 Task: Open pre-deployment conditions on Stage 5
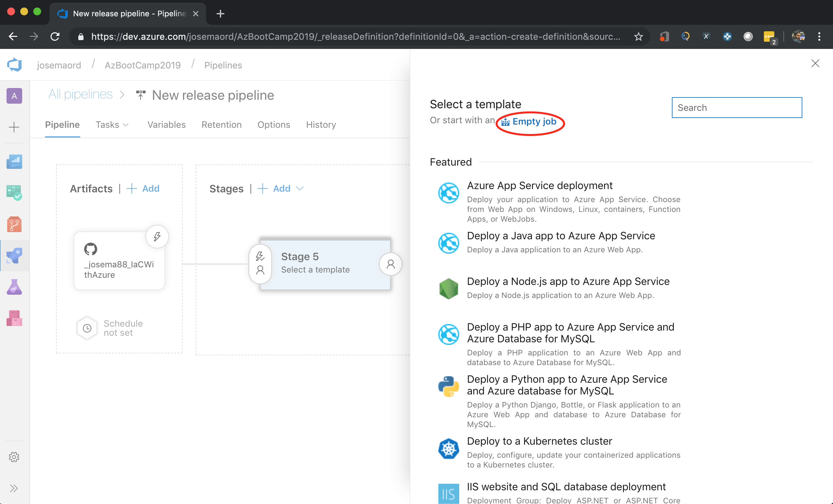pos(260,264)
